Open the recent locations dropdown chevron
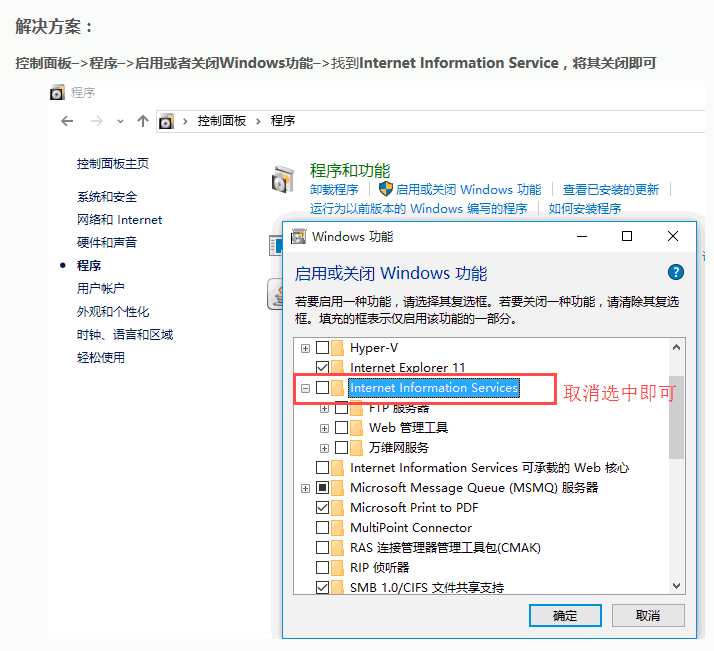The width and height of the screenshot is (714, 651). [x=120, y=122]
